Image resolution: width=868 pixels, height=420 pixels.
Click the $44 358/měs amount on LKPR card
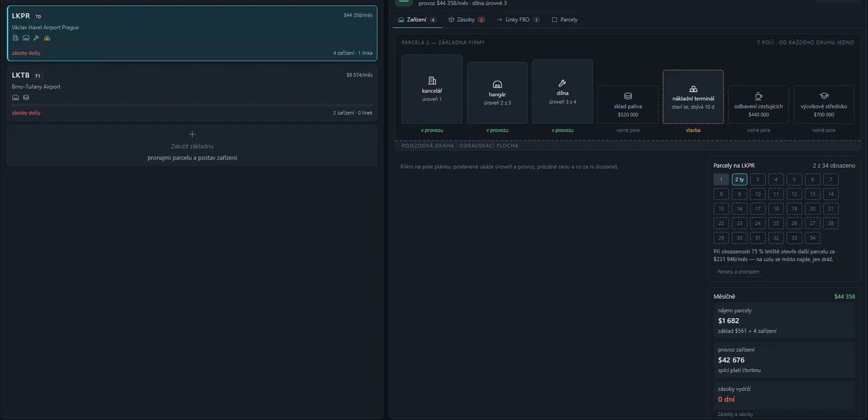click(358, 15)
